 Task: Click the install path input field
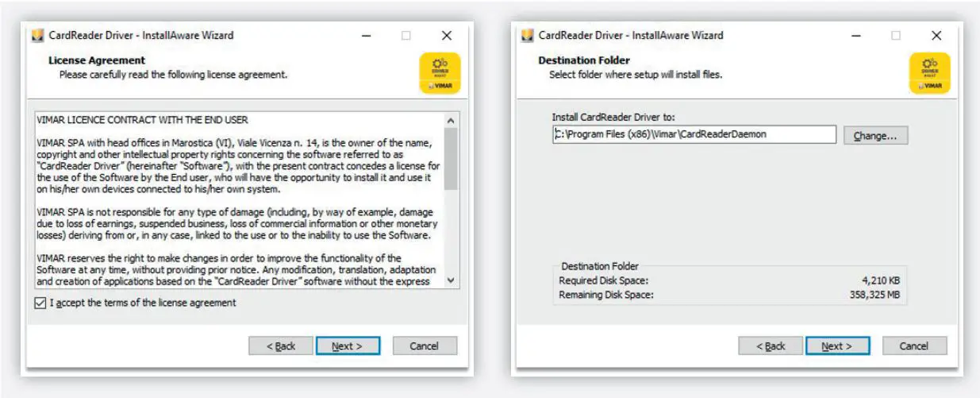(694, 134)
